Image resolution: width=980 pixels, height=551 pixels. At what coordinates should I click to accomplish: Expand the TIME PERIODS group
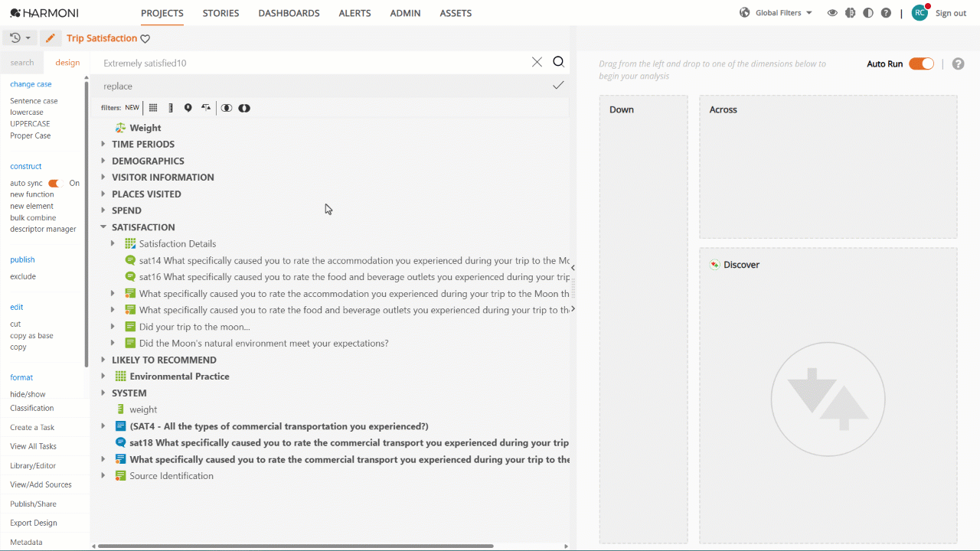click(103, 144)
